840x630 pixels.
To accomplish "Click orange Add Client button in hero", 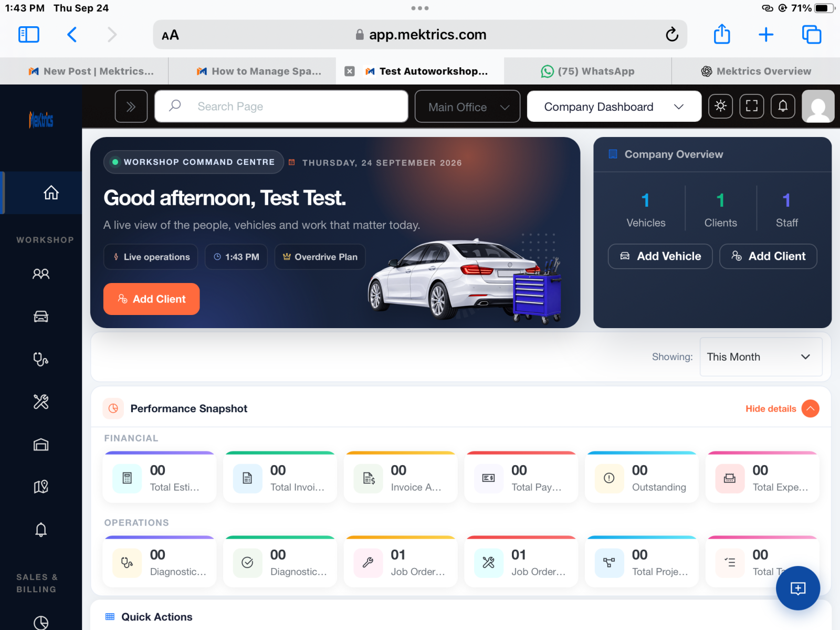I will click(151, 299).
